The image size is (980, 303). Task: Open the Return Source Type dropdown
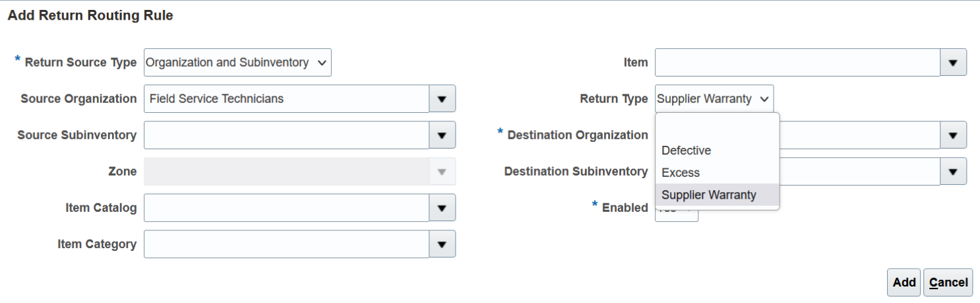pos(237,63)
